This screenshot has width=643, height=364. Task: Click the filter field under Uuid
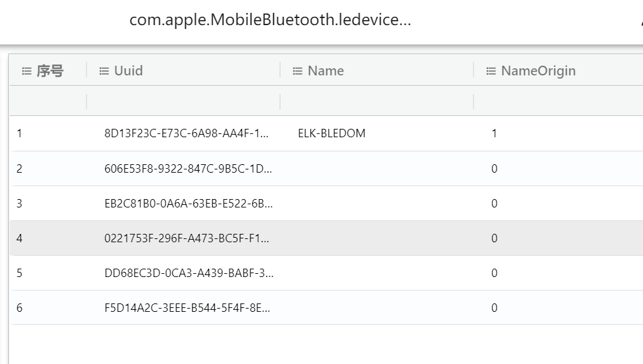[x=183, y=101]
